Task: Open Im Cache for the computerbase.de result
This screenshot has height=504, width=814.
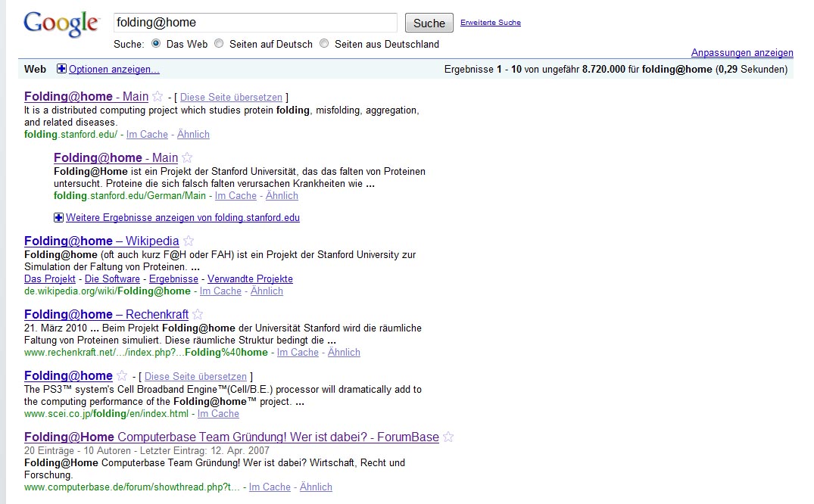Action: tap(270, 487)
